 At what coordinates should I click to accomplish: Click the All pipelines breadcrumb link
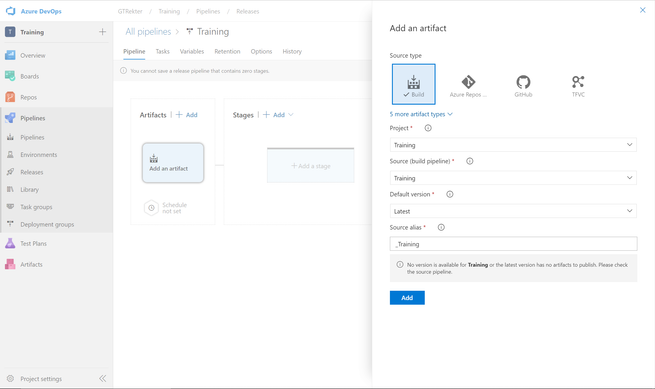(148, 32)
